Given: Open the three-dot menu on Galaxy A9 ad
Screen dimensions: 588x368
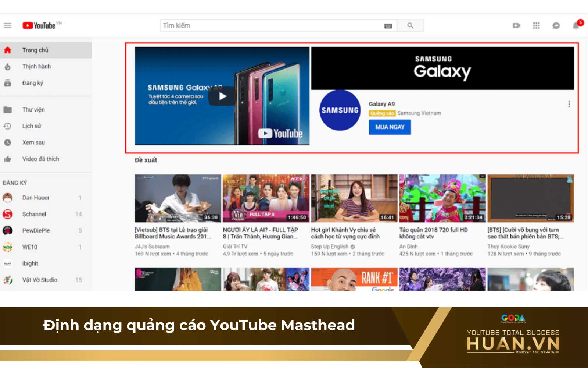Looking at the screenshot, I should (569, 104).
